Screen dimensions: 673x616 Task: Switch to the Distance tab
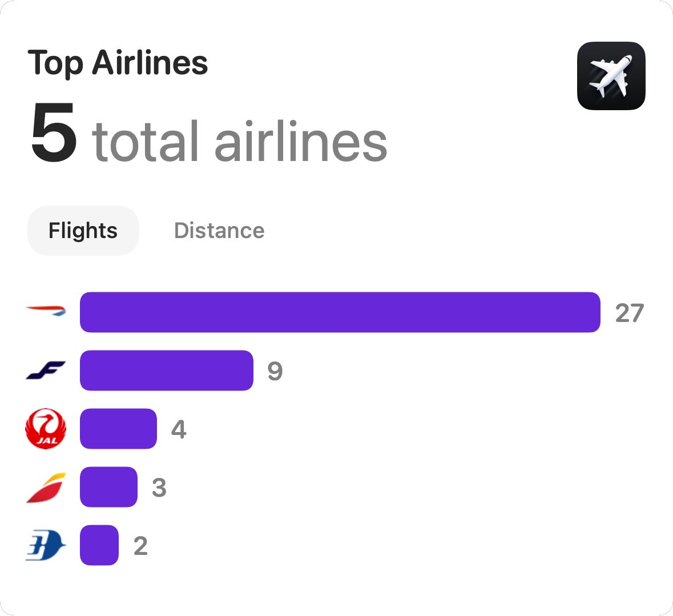(x=219, y=231)
